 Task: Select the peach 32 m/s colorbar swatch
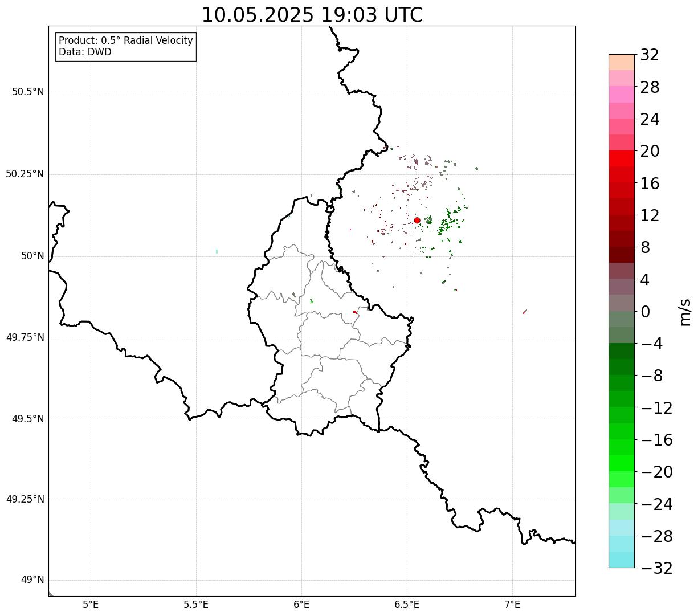pyautogui.click(x=622, y=62)
